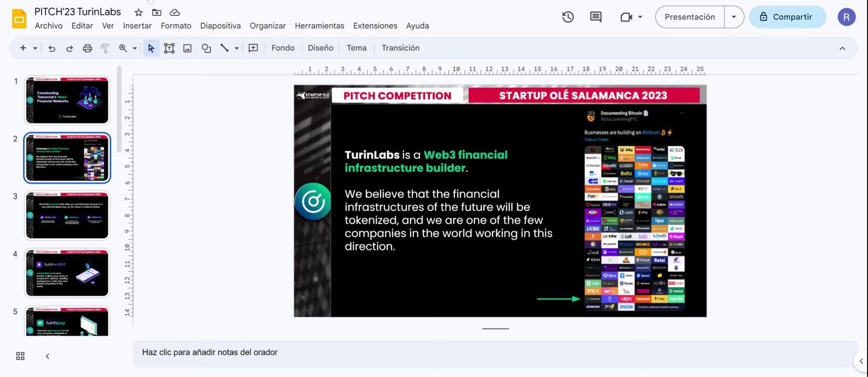This screenshot has width=868, height=377.
Task: Select slide 2 thumbnail
Action: [x=67, y=158]
